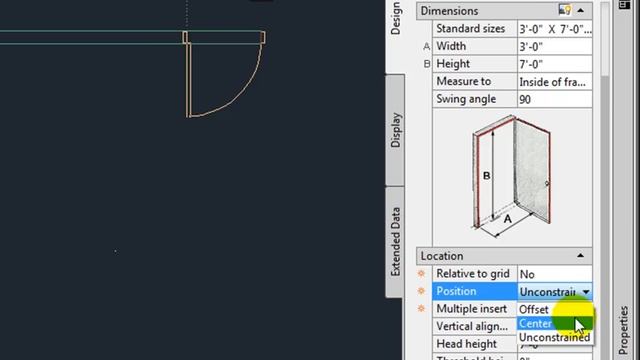Image resolution: width=640 pixels, height=360 pixels.
Task: Select the Position property label
Action: tap(475, 291)
